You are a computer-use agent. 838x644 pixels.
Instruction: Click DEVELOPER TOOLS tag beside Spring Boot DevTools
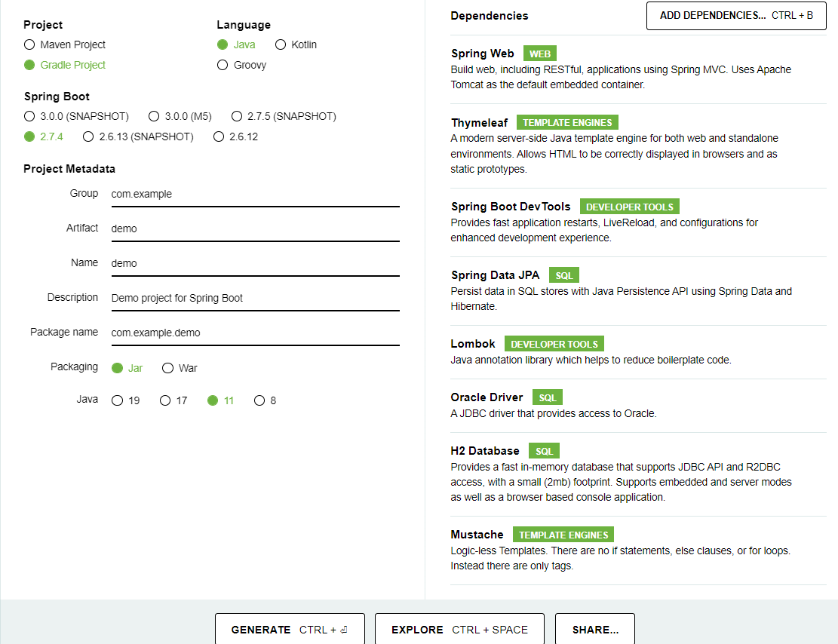pos(630,207)
